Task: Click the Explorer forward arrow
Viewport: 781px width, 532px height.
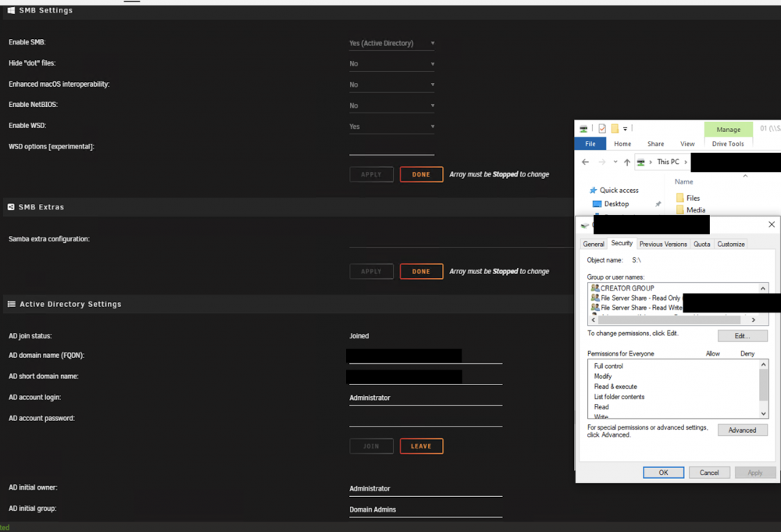Action: [x=601, y=162]
